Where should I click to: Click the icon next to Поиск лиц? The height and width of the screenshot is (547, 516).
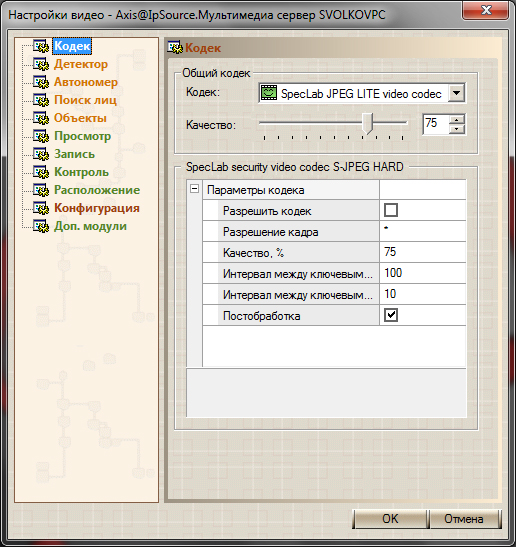(x=41, y=100)
